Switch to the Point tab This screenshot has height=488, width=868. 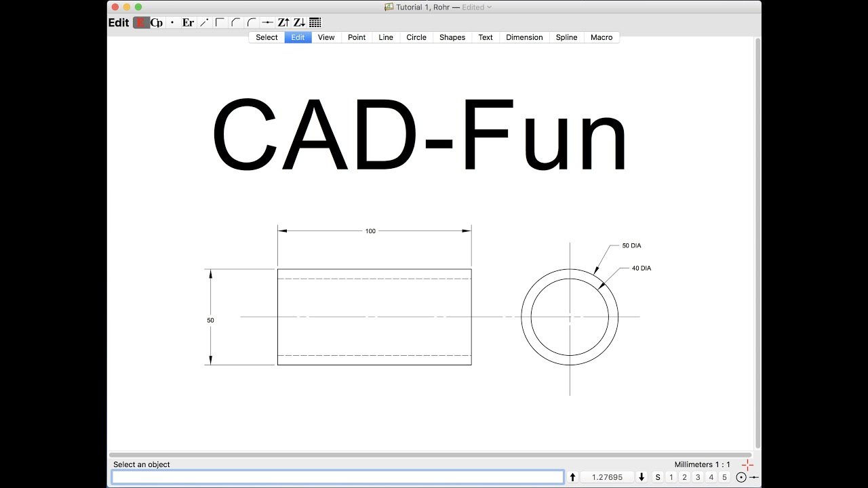point(357,37)
